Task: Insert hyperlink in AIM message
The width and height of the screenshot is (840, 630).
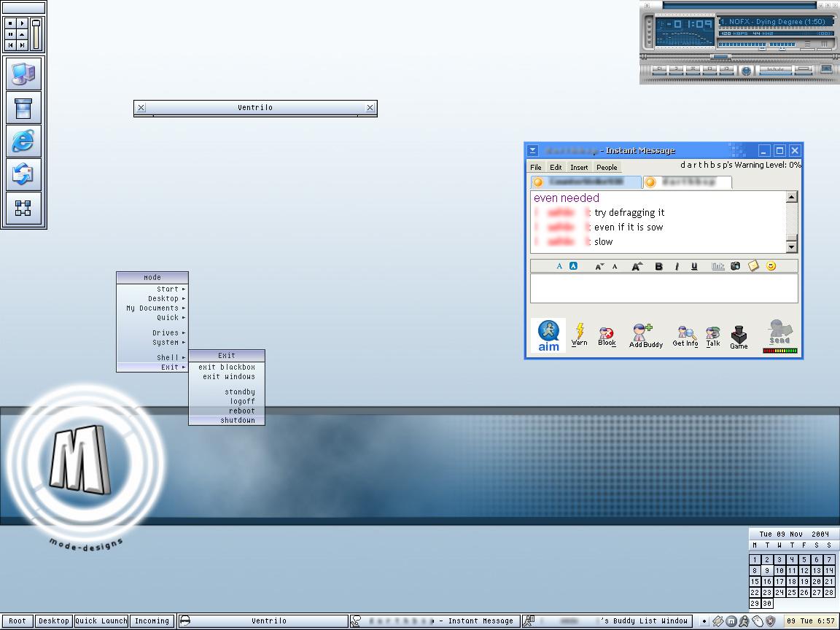Action: click(x=717, y=266)
